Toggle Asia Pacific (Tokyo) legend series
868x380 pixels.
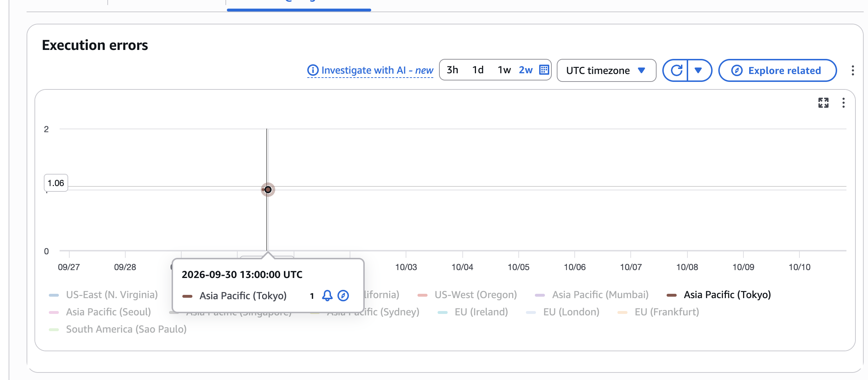[719, 295]
